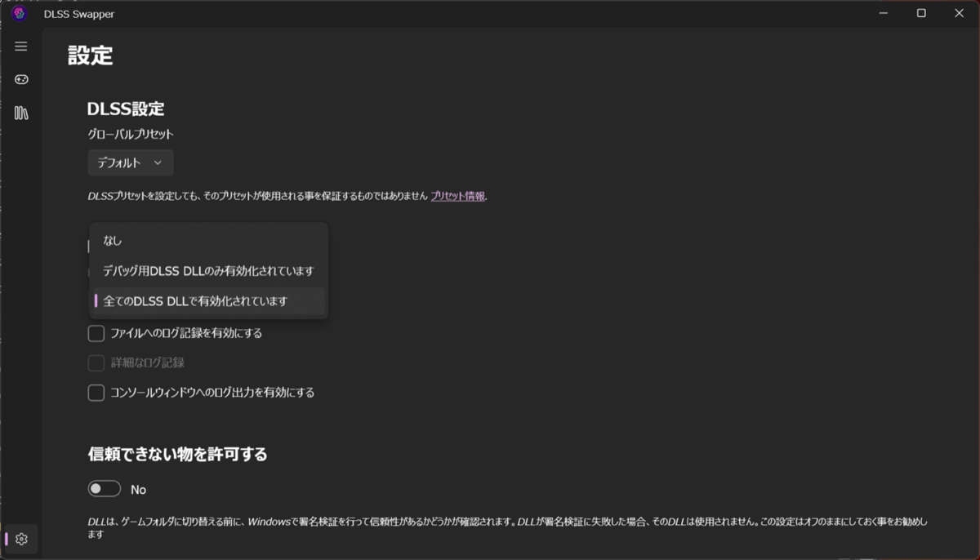This screenshot has height=560, width=980.
Task: Minimize the DLSS Swapper window
Action: pos(883,13)
